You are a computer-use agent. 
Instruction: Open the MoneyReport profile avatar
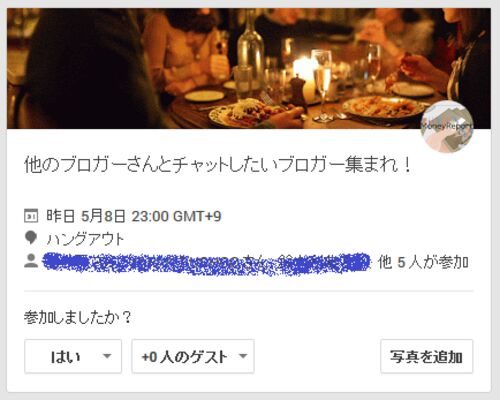[x=447, y=126]
